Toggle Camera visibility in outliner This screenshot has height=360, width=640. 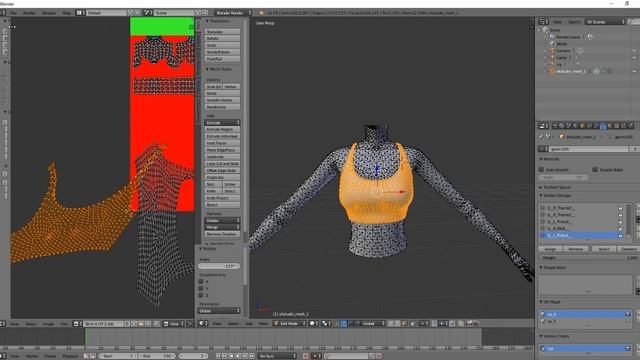pyautogui.click(x=634, y=51)
